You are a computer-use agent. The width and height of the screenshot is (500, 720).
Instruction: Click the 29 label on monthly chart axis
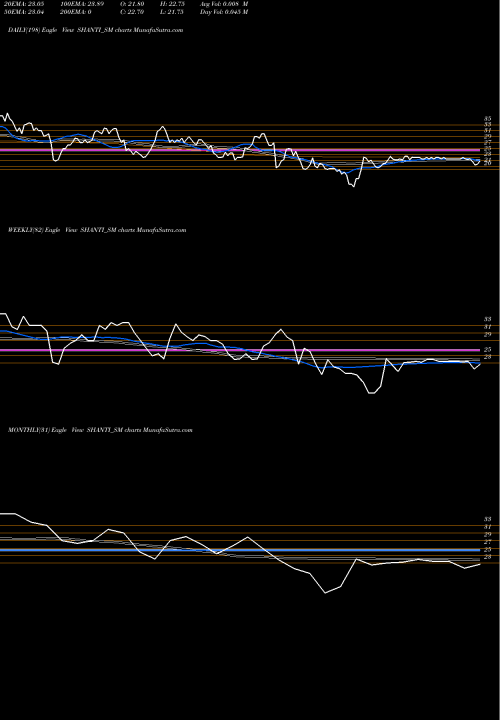coord(487,535)
